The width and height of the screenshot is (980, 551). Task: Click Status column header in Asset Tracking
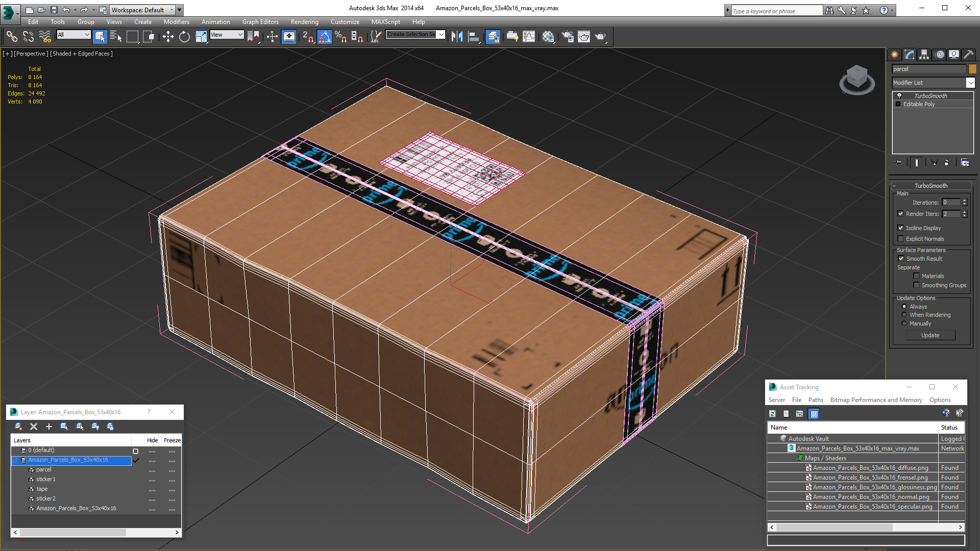click(x=952, y=428)
